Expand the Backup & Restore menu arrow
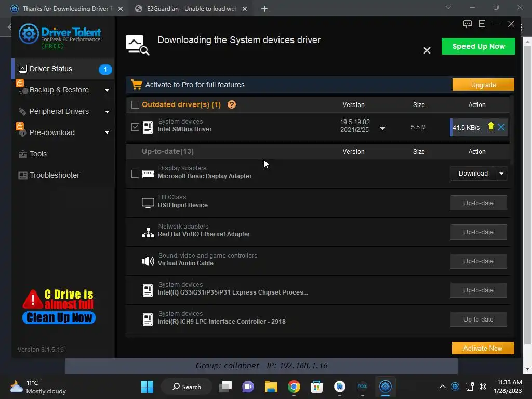 coord(107,90)
